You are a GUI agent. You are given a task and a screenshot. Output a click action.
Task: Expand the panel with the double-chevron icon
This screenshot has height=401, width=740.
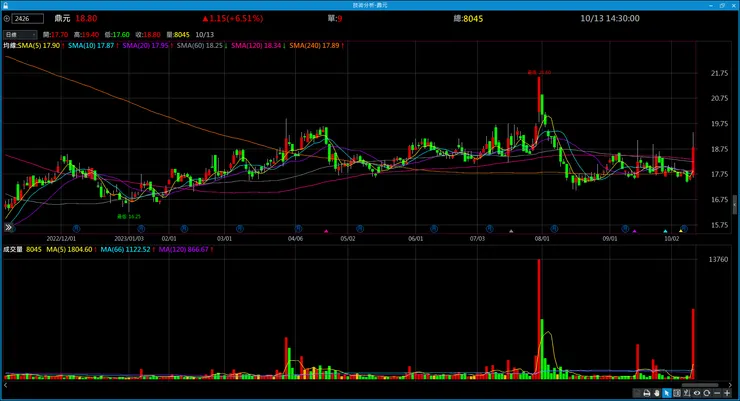click(8, 227)
